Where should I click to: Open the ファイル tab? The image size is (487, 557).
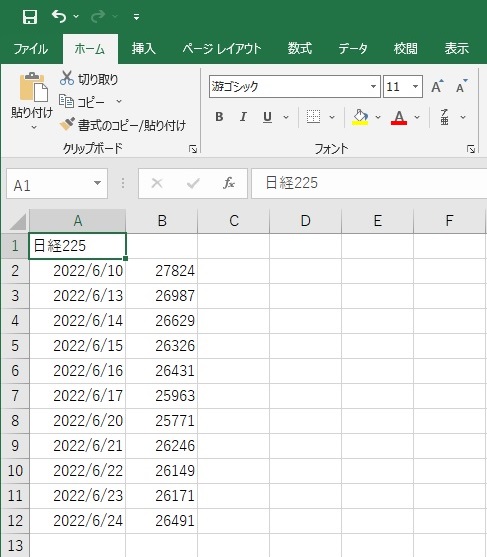click(x=31, y=49)
